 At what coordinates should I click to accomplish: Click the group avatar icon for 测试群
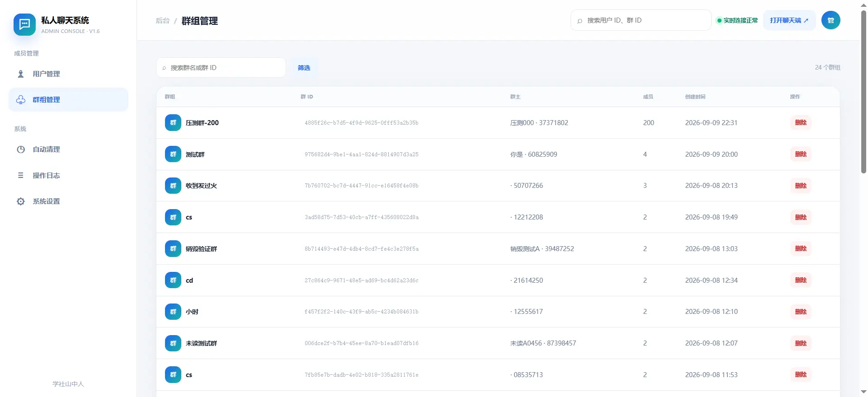coord(173,154)
